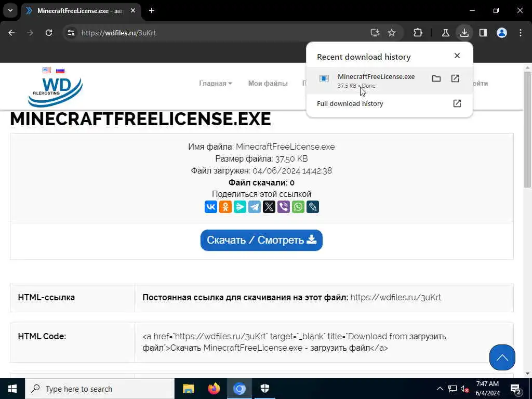Share link via LiveJournal pencil icon
This screenshot has height=399, width=532.
pos(313,207)
